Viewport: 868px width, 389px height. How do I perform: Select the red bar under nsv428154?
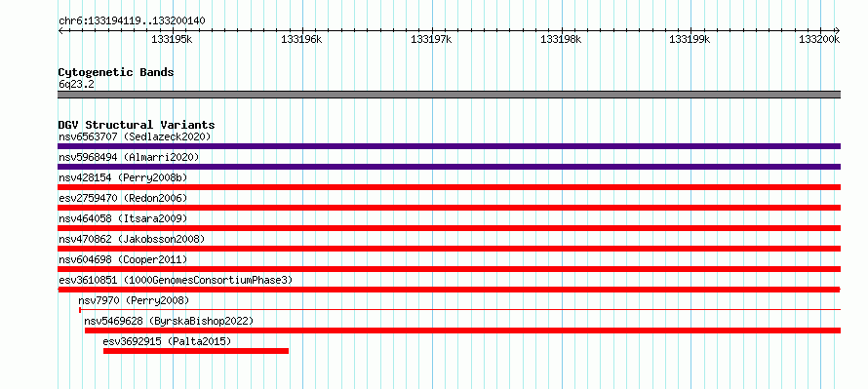tap(449, 187)
